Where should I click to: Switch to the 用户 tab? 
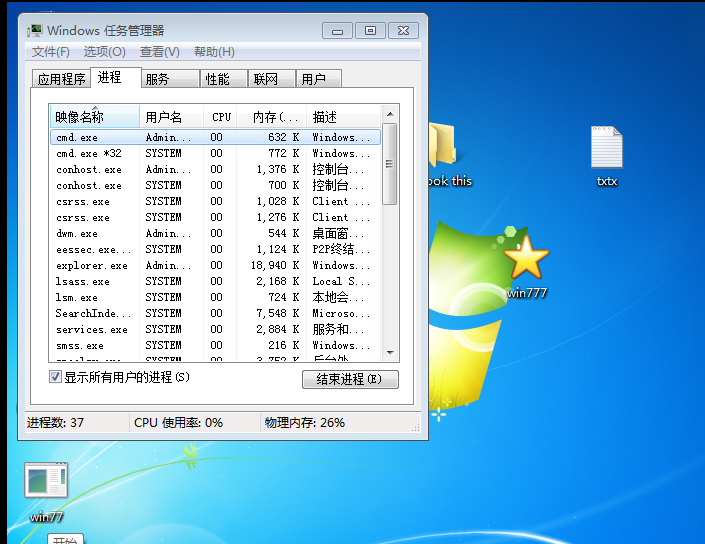[x=318, y=79]
